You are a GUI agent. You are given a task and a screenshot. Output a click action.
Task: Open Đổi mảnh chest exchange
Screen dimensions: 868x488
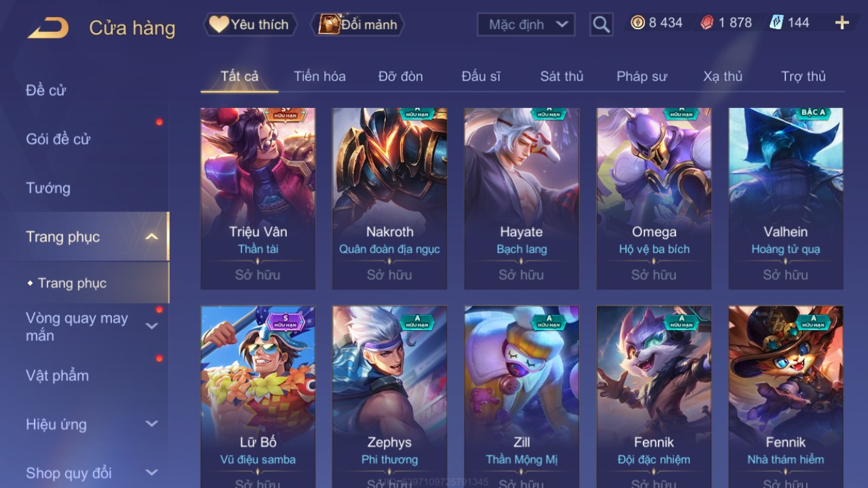pos(358,25)
